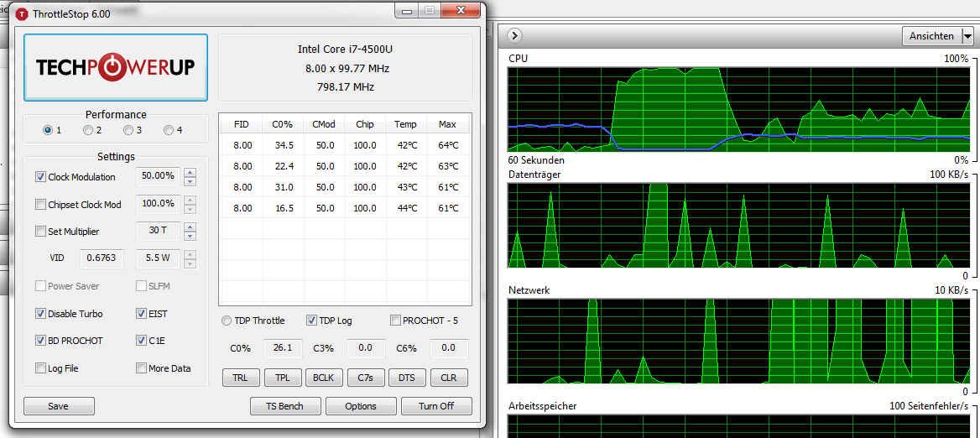
Task: Uncheck Disable Turbo
Action: coord(40,314)
